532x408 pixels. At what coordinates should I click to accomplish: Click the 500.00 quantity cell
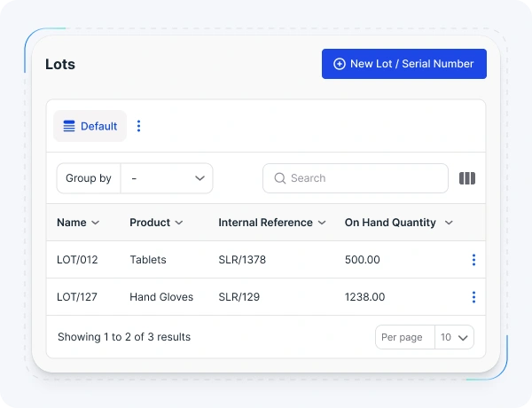point(363,260)
